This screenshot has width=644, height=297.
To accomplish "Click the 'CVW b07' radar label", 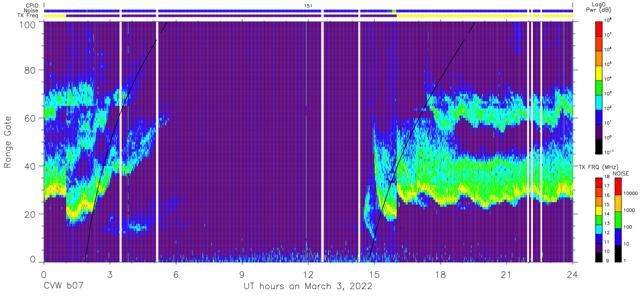I will pos(63,287).
